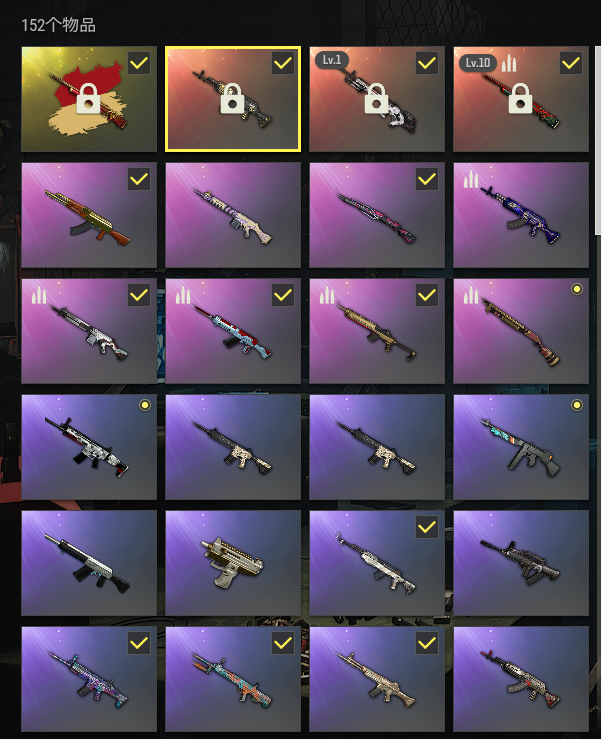
Task: Select the locked Lv.1 white weapon skin
Action: tap(376, 99)
